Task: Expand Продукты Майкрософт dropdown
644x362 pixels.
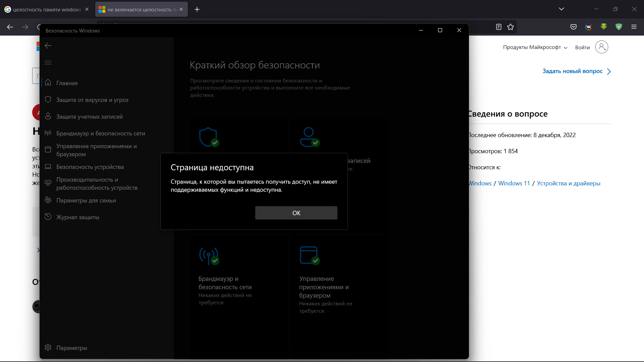Action: coord(535,47)
